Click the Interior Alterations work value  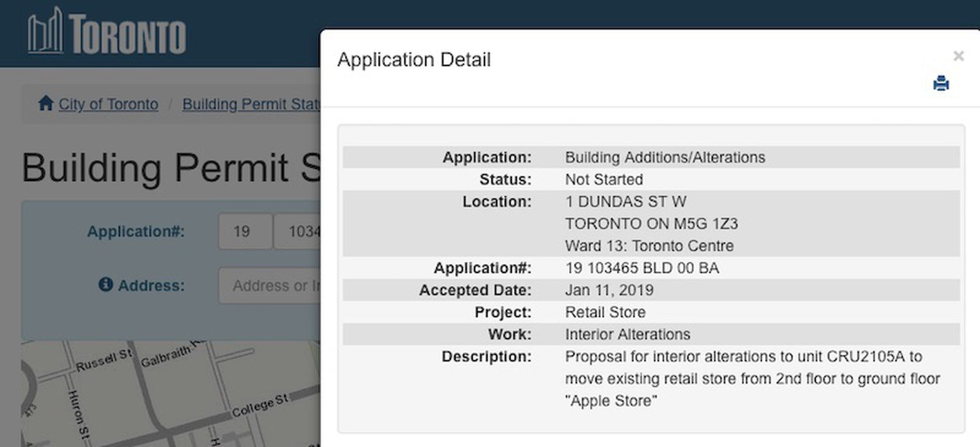(627, 334)
